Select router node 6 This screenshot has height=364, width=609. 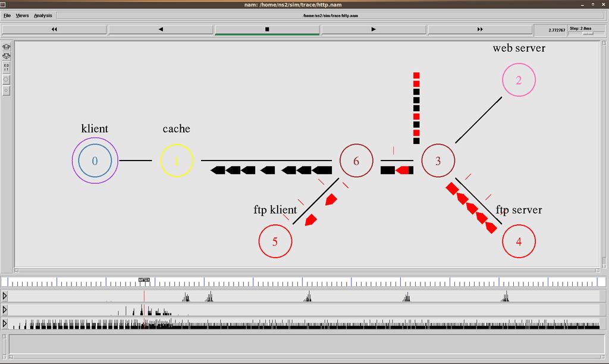coord(356,161)
